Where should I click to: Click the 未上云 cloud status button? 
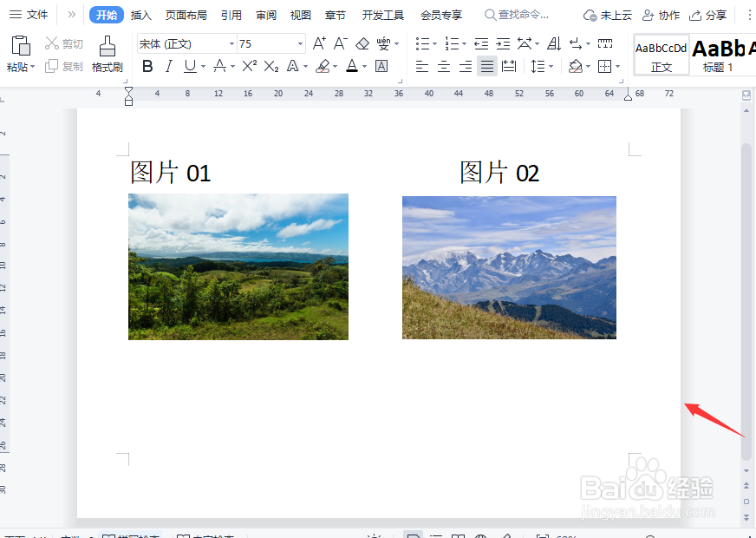click(x=608, y=16)
